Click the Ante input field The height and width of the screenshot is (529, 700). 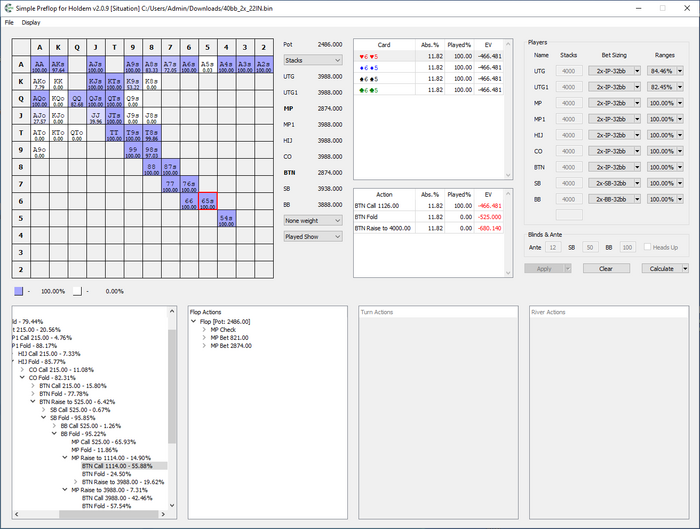coord(553,247)
